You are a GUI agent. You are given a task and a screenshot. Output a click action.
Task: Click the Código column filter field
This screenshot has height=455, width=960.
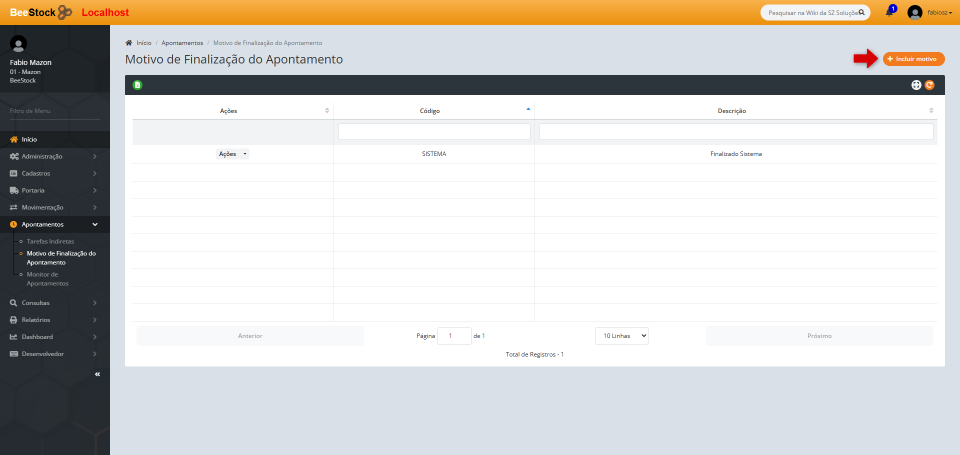click(434, 131)
